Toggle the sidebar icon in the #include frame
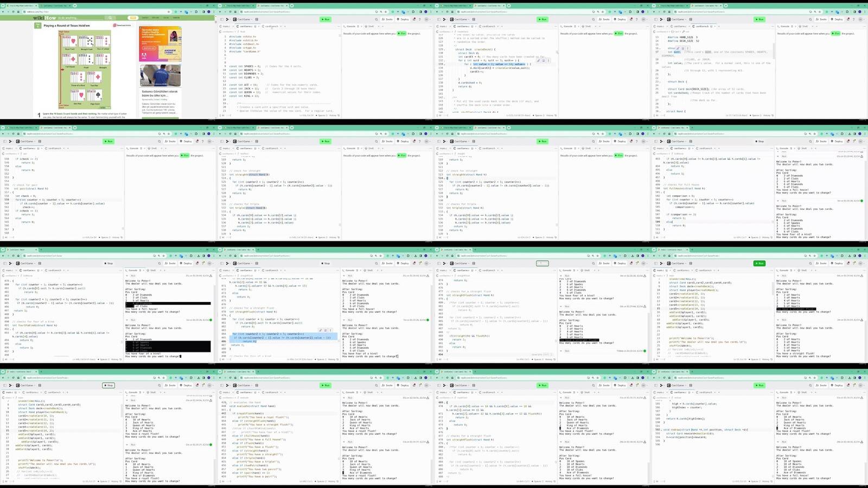Viewport: 868px width, 488px height. click(221, 20)
